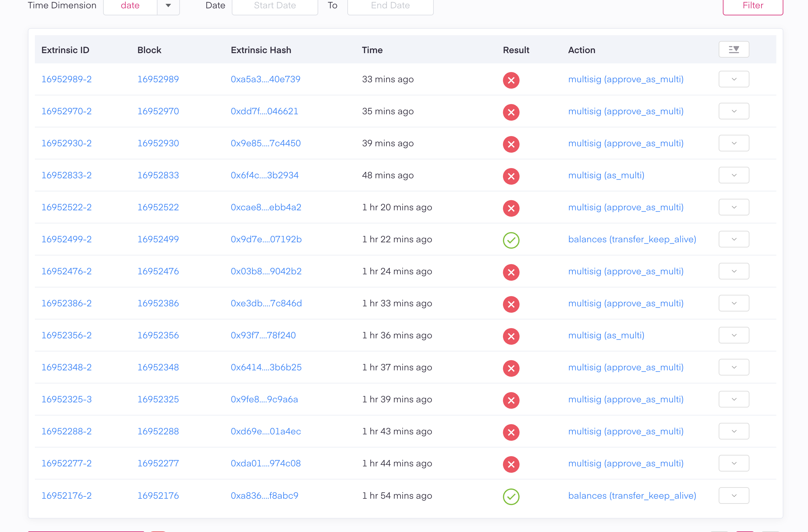The image size is (808, 532).
Task: Open extrinsic hash 0x9d7e....07192b
Action: pos(266,239)
